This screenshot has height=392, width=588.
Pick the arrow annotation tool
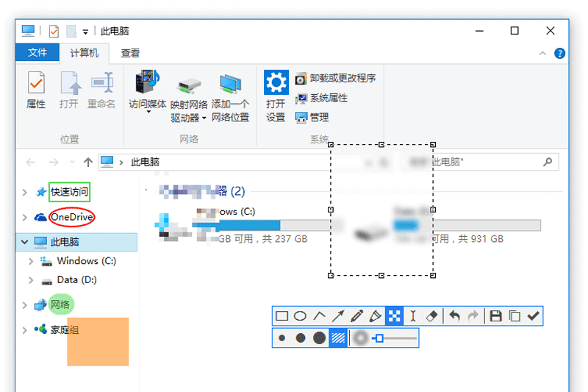338,316
